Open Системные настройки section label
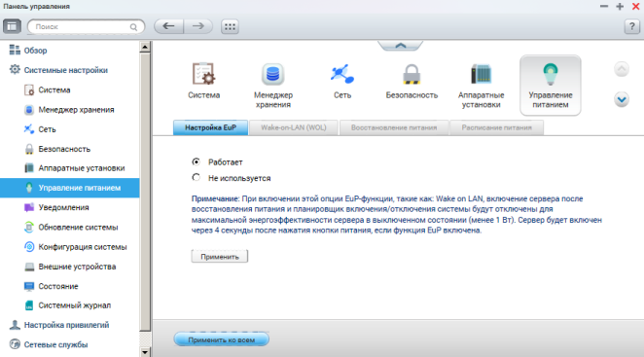The image size is (644, 357). tap(66, 70)
